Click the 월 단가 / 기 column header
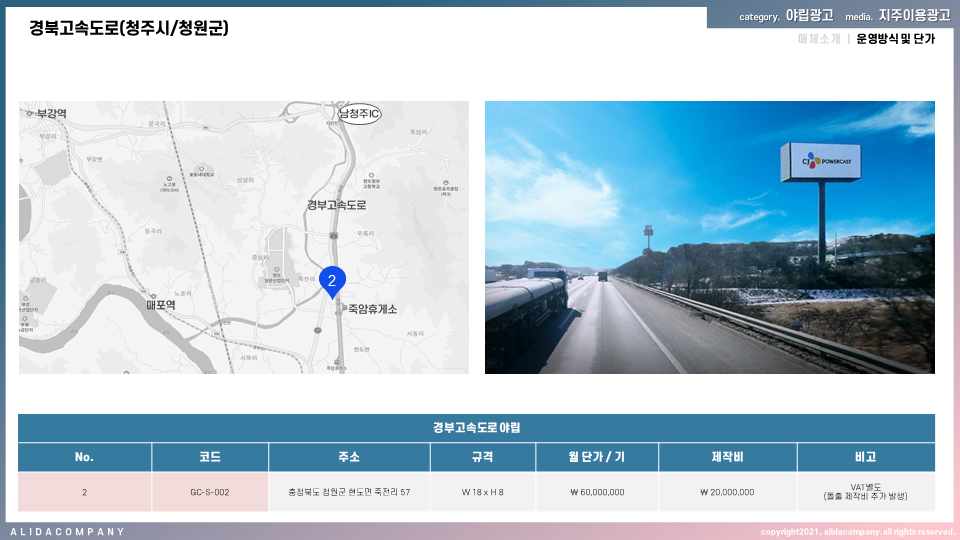The height and width of the screenshot is (540, 960). click(596, 457)
